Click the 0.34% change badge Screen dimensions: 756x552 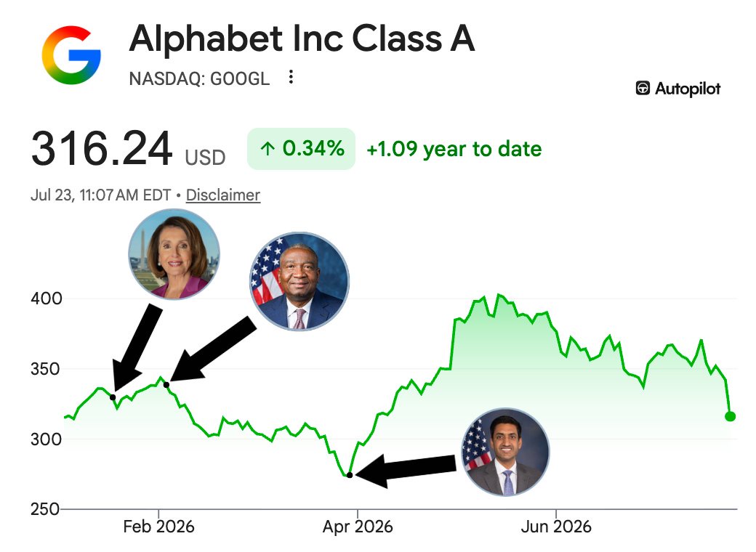[302, 149]
